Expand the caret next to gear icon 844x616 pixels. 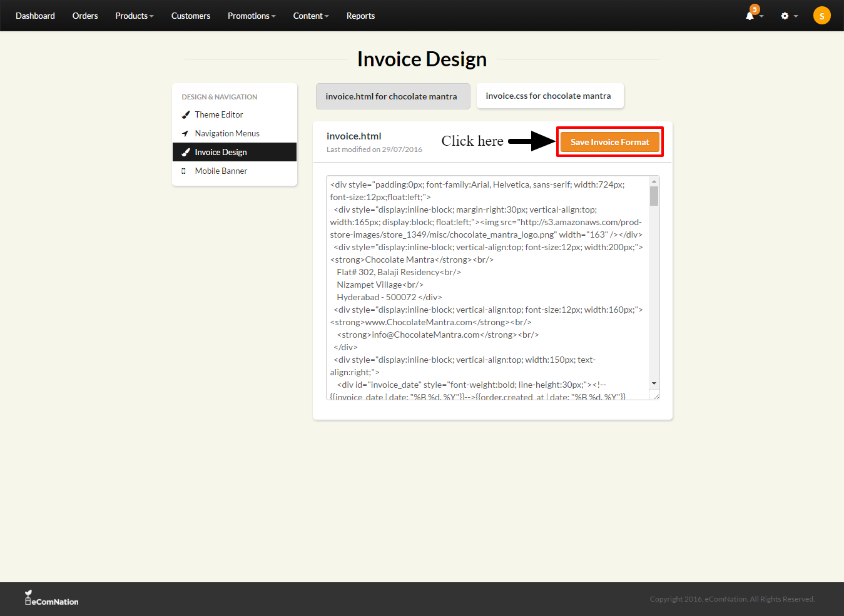pyautogui.click(x=796, y=16)
